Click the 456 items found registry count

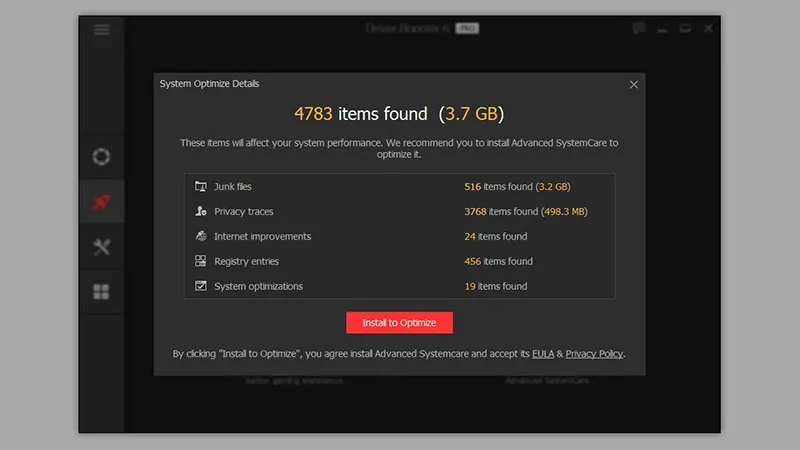pos(498,262)
